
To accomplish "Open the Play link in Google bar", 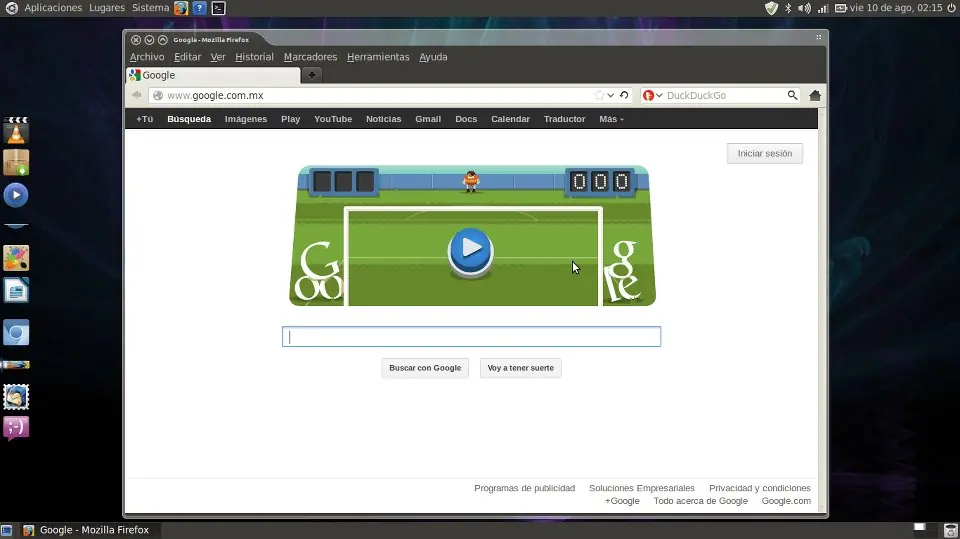I will (x=290, y=119).
